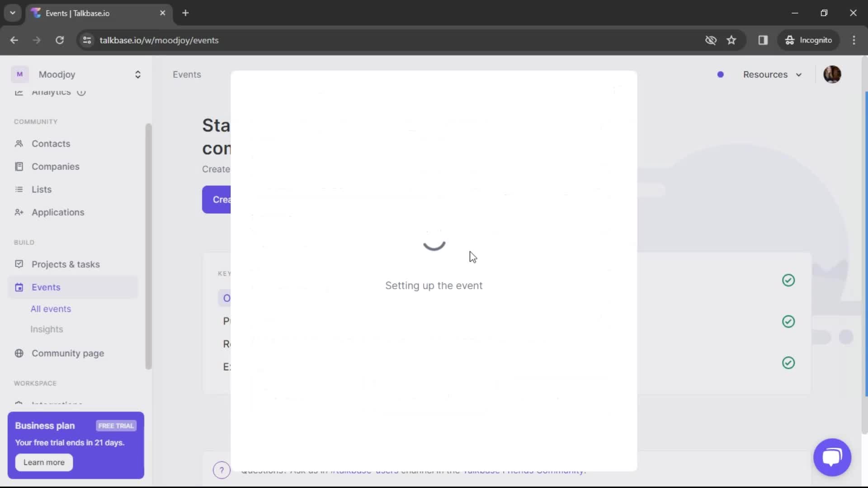
Task: Open Insights tab under Events
Action: 46,329
